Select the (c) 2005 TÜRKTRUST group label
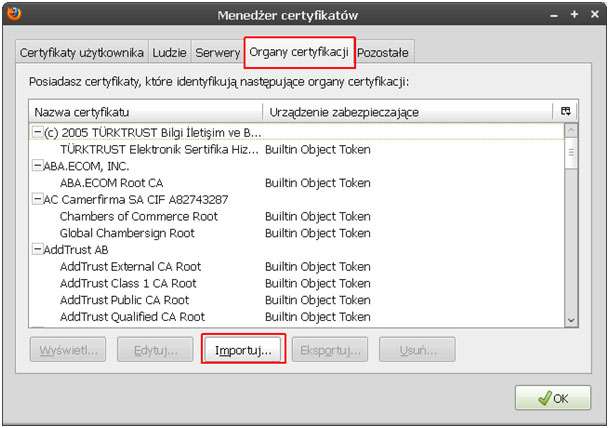Image resolution: width=609 pixels, height=428 pixels. [153, 132]
